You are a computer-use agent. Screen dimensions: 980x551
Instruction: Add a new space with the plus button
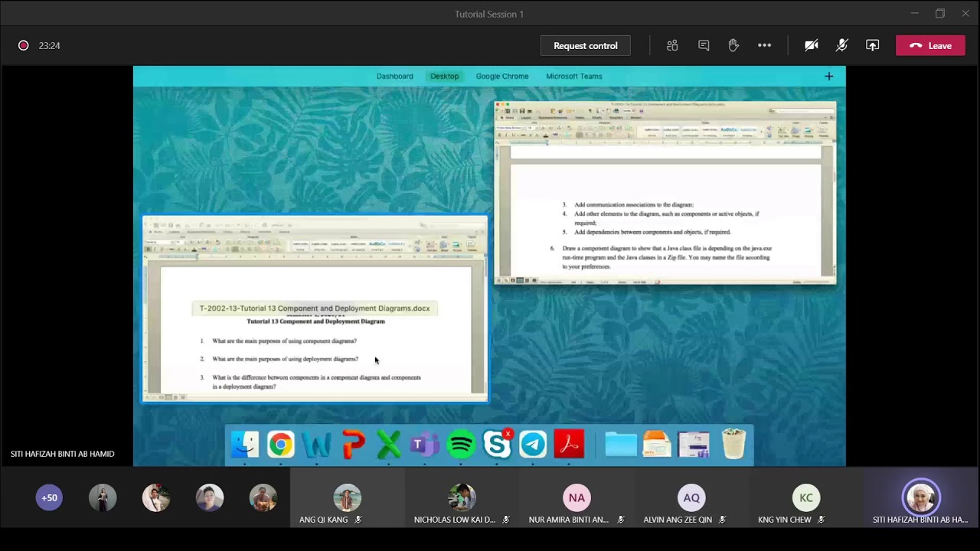pos(829,77)
